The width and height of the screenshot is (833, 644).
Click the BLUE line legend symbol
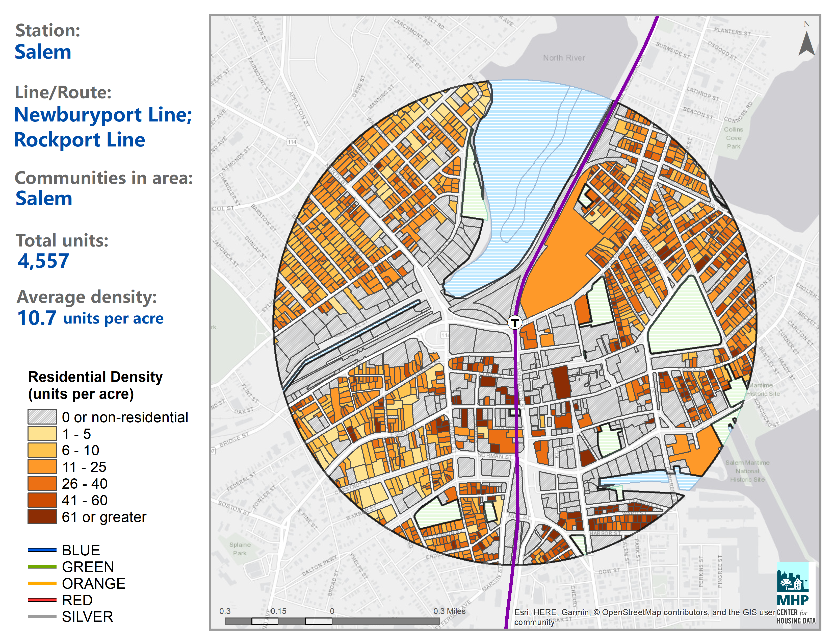point(42,550)
